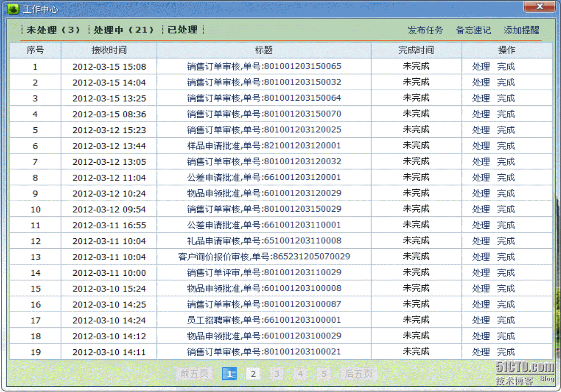The height and width of the screenshot is (392, 561).
Task: Click 完成 for 客户询价报价审核 row
Action: [506, 257]
